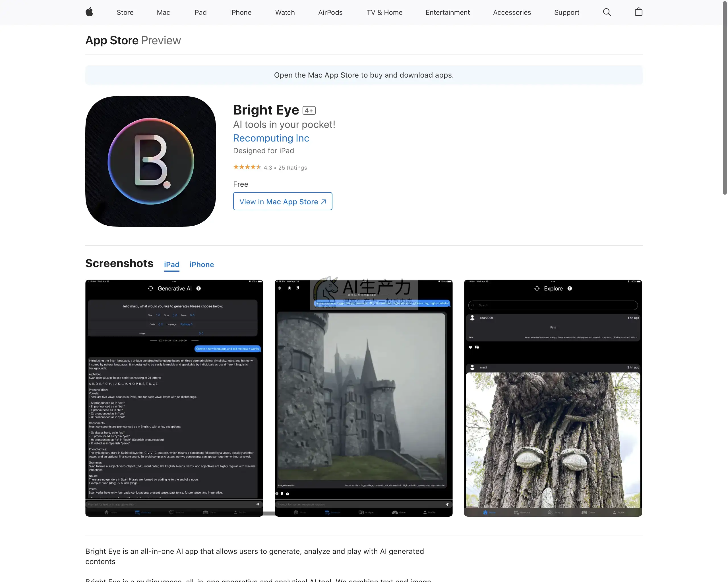Click 'Open the Mac App Store' banner text

click(x=364, y=75)
